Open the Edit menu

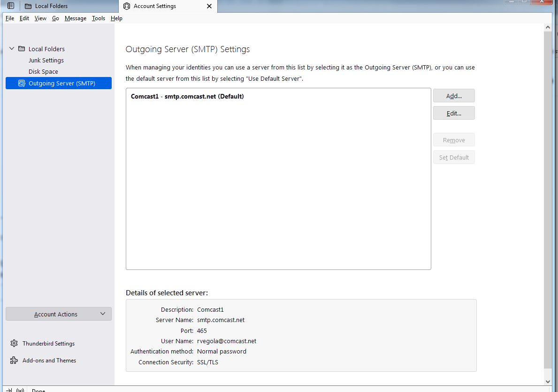coord(24,18)
